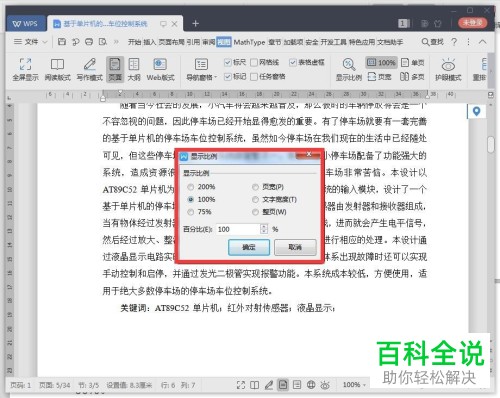Open the 文件 menu dropdown arrow
Screen dimensions: 500x398
[45, 42]
